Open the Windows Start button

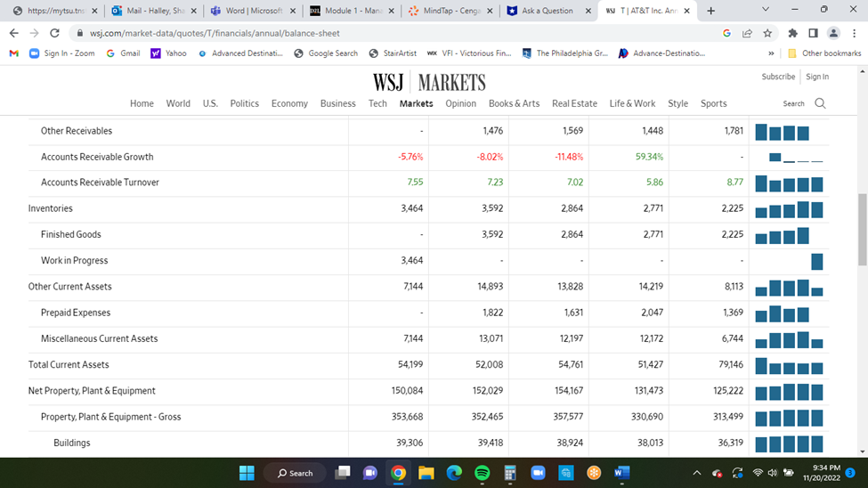point(247,473)
